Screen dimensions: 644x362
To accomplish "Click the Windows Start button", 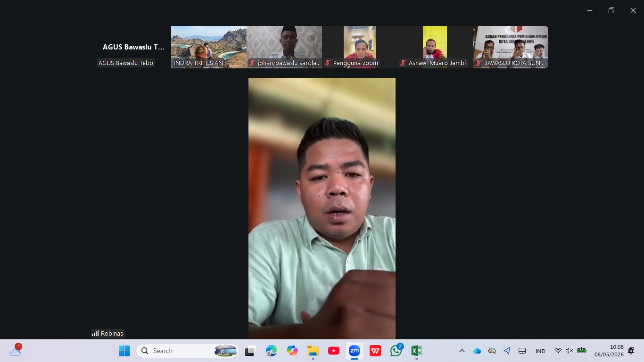I will coord(124,351).
